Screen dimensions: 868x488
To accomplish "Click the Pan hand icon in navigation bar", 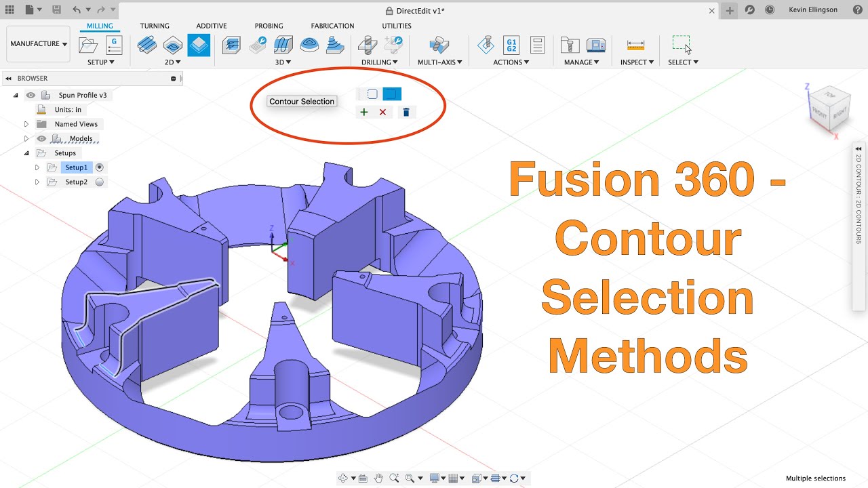I will pos(378,478).
